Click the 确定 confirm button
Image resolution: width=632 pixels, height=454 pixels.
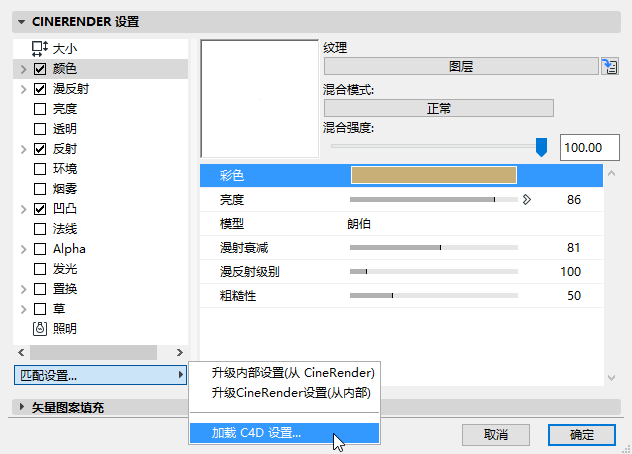(x=582, y=435)
